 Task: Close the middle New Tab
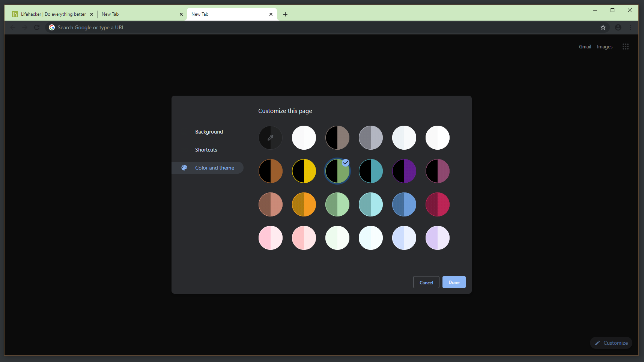point(181,14)
